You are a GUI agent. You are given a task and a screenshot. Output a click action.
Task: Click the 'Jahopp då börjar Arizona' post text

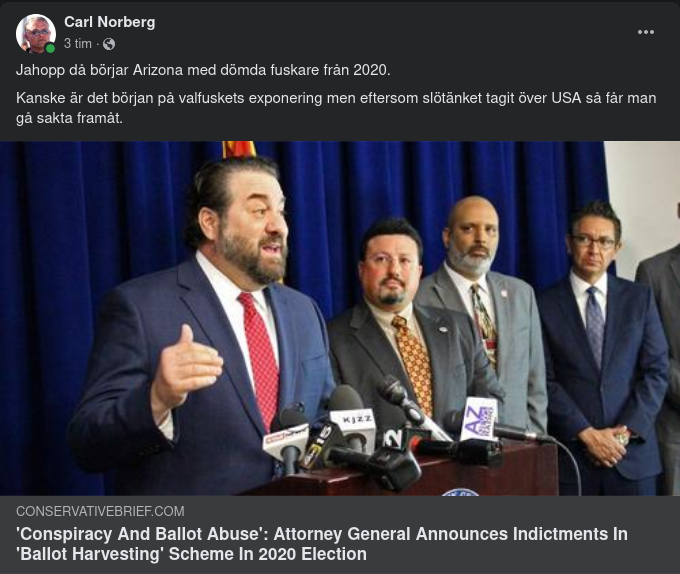click(203, 70)
